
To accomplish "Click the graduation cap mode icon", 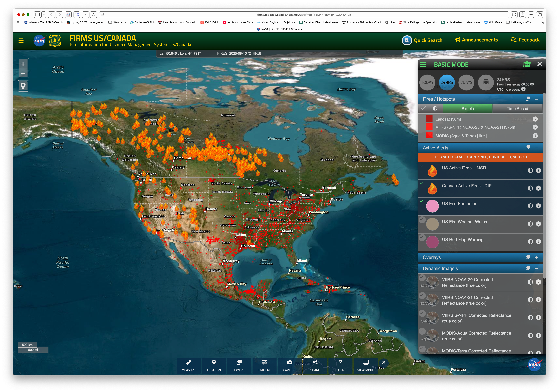I will click(527, 64).
